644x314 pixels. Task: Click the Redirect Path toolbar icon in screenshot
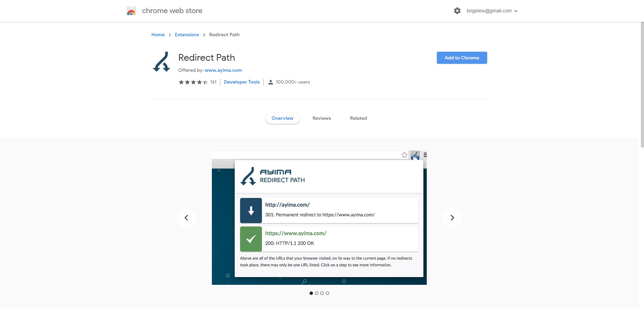[415, 155]
